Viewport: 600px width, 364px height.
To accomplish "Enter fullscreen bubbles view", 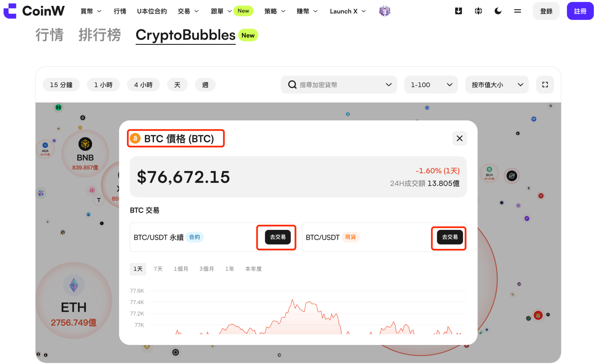I will [x=545, y=85].
